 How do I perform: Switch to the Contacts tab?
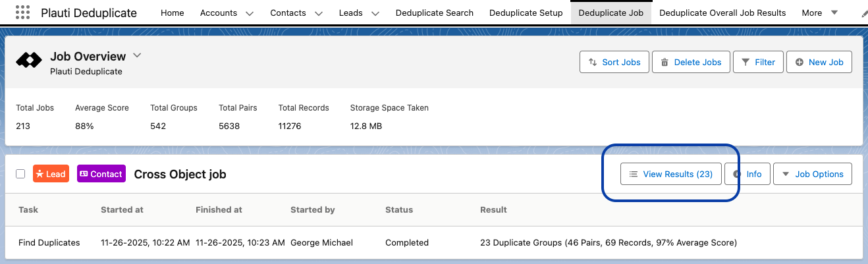(x=288, y=13)
